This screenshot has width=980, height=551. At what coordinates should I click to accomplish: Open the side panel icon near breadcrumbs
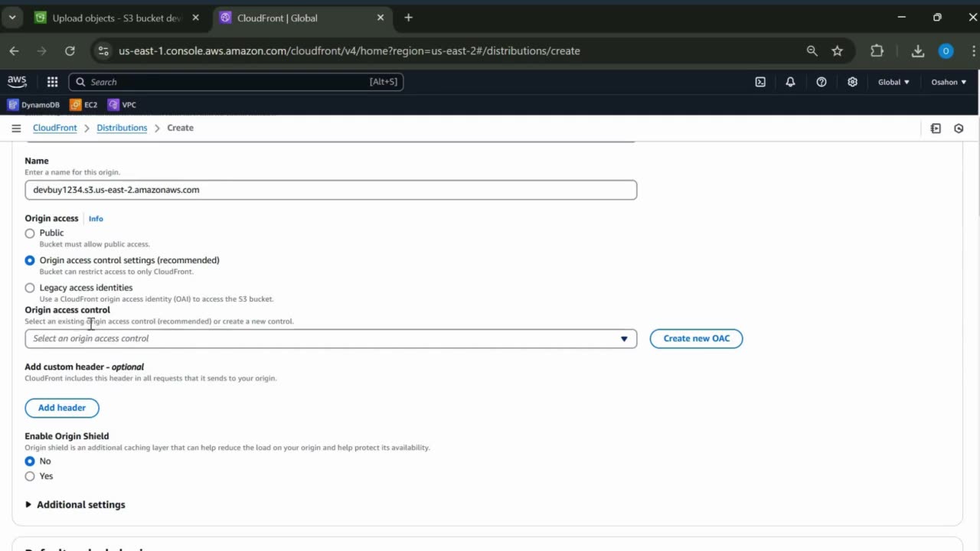click(936, 129)
